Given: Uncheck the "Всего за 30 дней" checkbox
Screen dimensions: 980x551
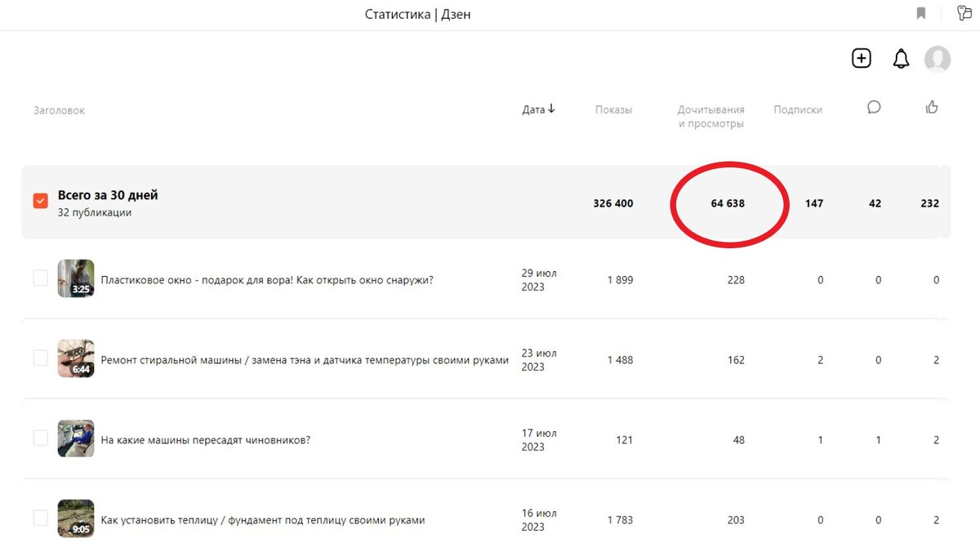Looking at the screenshot, I should [x=40, y=199].
